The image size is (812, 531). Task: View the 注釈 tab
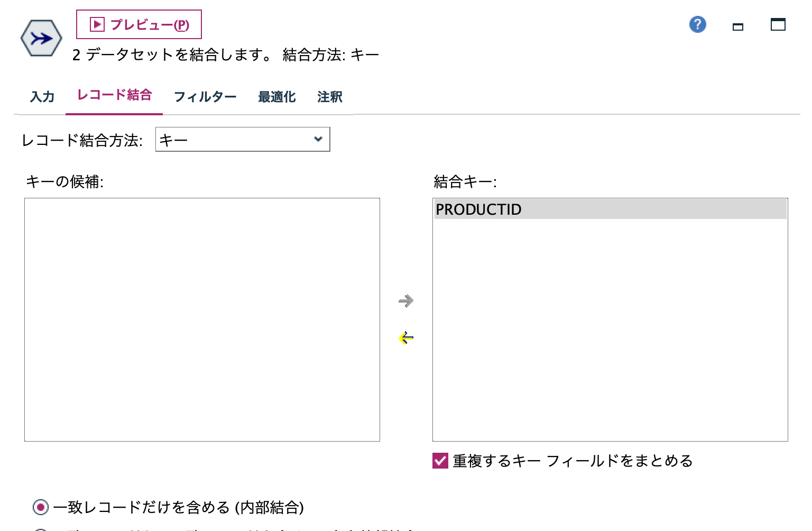tap(329, 97)
